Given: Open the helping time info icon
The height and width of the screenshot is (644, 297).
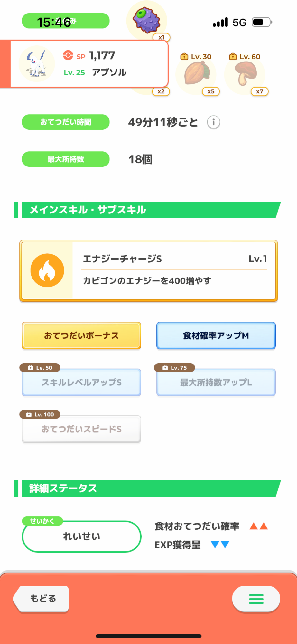Looking at the screenshot, I should click(213, 122).
